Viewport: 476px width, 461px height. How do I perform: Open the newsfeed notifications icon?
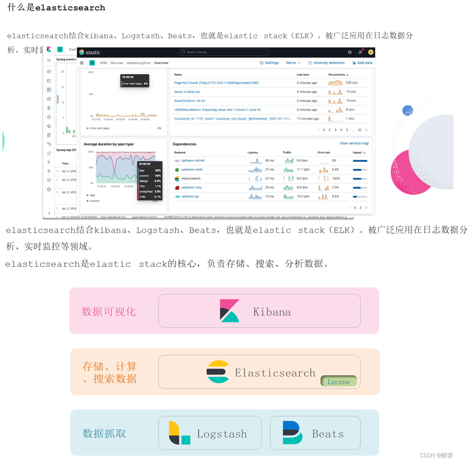(360, 52)
